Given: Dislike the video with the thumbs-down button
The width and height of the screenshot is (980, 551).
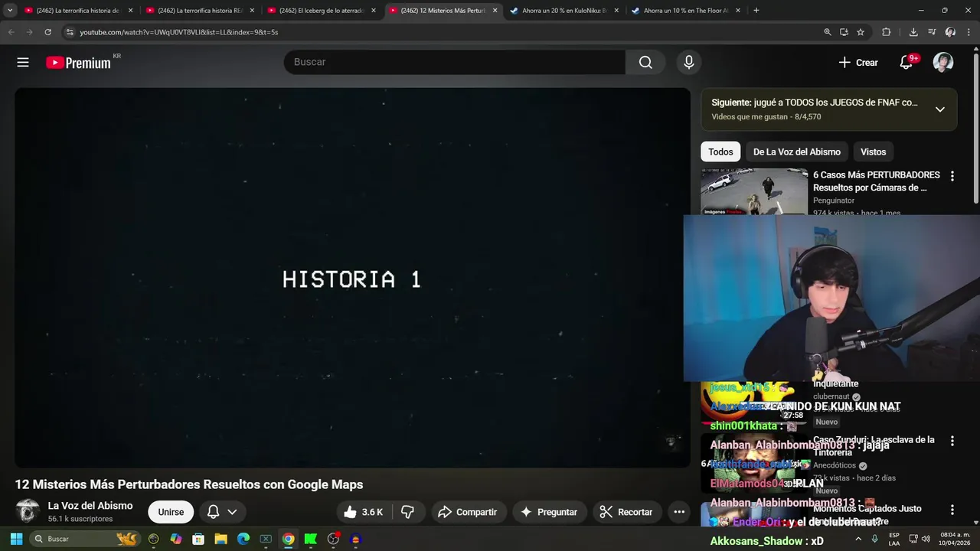Looking at the screenshot, I should click(x=408, y=512).
